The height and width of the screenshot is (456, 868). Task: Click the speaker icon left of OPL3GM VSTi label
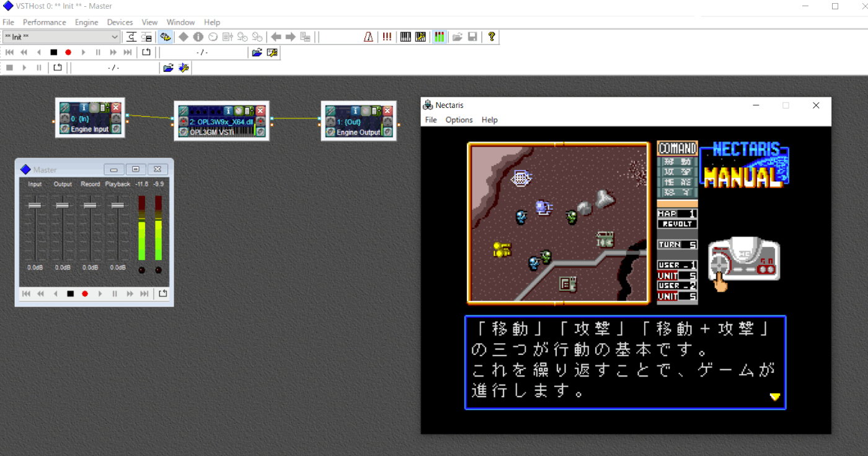click(x=183, y=132)
